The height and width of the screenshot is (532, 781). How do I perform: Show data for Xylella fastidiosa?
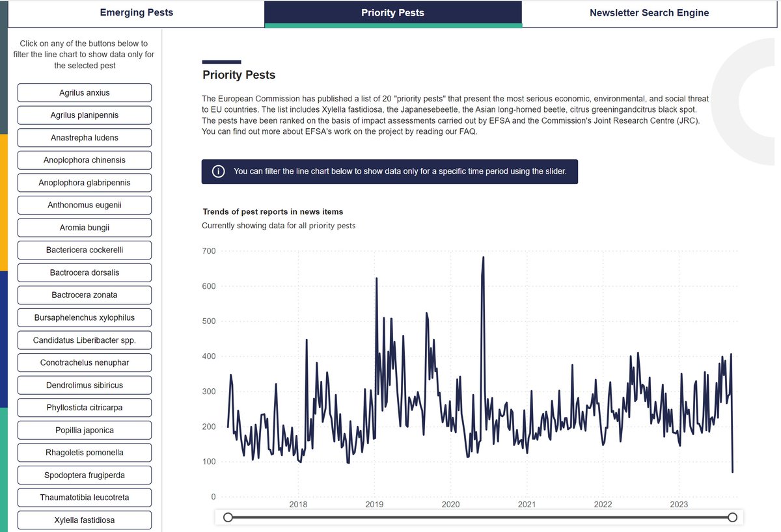point(85,520)
